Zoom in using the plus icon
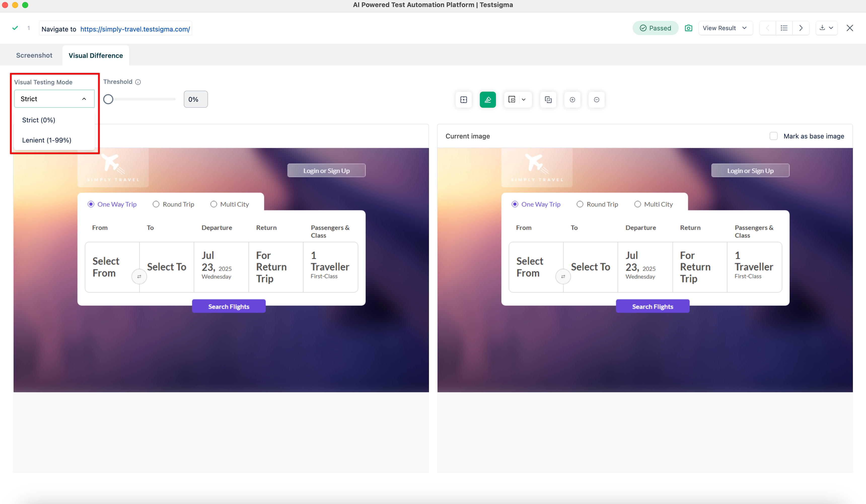This screenshot has width=866, height=504. pos(572,100)
